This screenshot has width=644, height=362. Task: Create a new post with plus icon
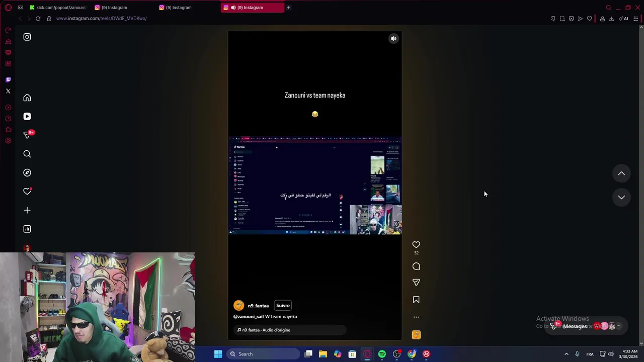pos(27,210)
